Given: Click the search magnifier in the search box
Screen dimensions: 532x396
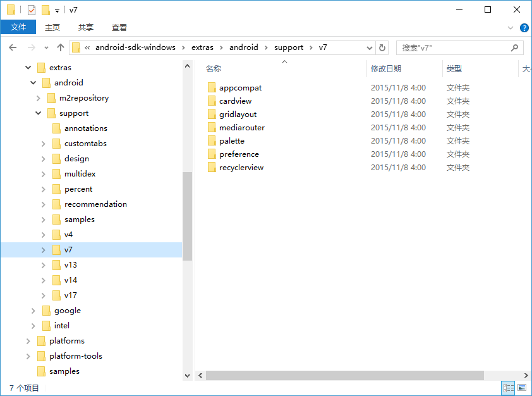Looking at the screenshot, I should tap(516, 47).
